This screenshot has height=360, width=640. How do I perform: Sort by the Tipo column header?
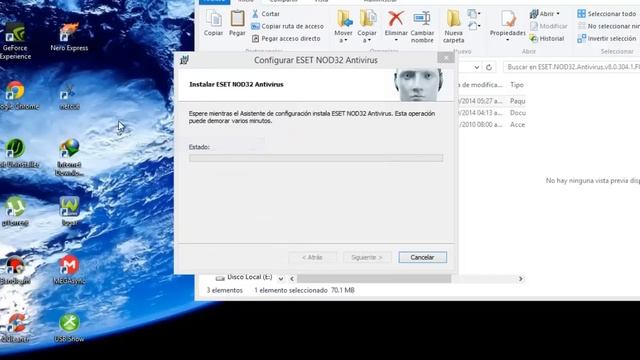click(x=517, y=85)
